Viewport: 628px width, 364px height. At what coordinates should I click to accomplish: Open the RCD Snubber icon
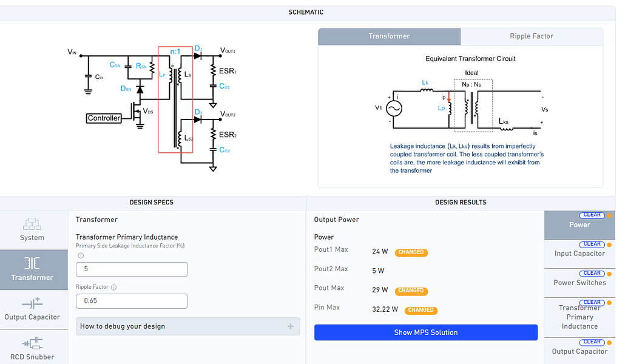pyautogui.click(x=32, y=343)
